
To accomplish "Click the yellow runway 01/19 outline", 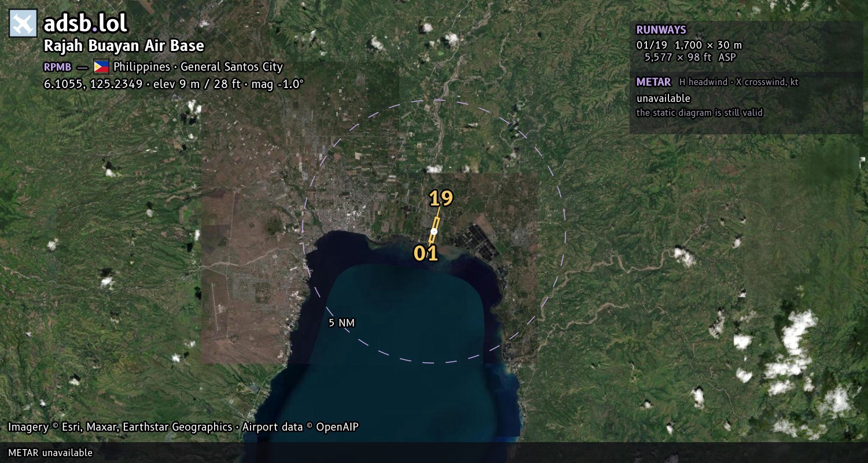I will tap(434, 230).
